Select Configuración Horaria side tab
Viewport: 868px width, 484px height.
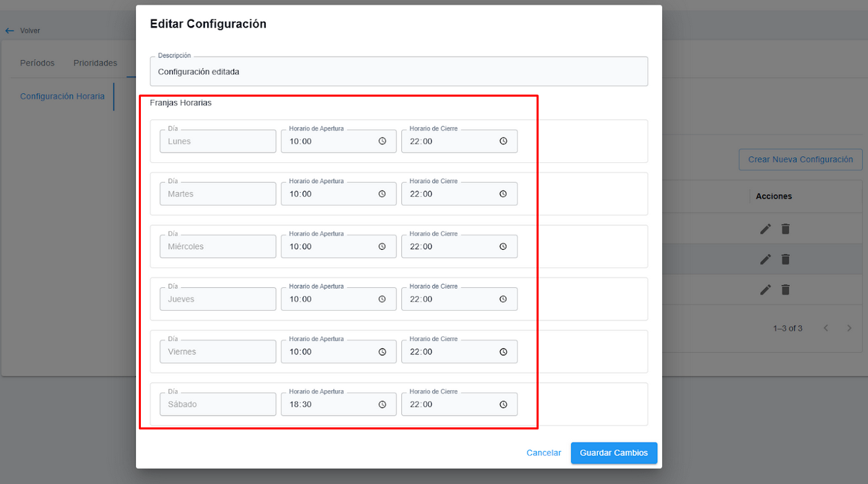coord(62,97)
